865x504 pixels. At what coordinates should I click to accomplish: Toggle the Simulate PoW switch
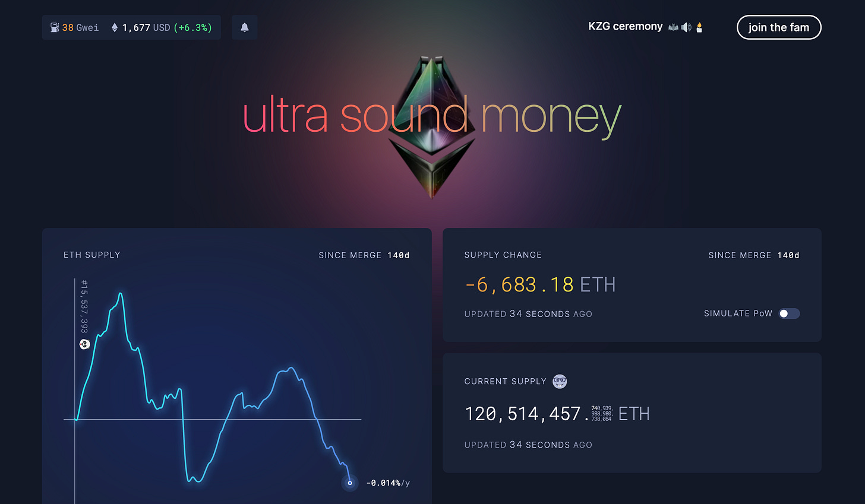(789, 313)
